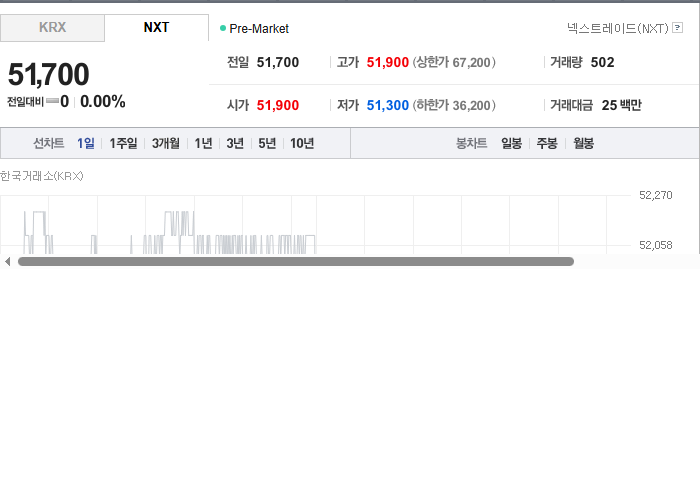Open the 주봉 candle chart
The image size is (700, 490).
click(x=547, y=143)
